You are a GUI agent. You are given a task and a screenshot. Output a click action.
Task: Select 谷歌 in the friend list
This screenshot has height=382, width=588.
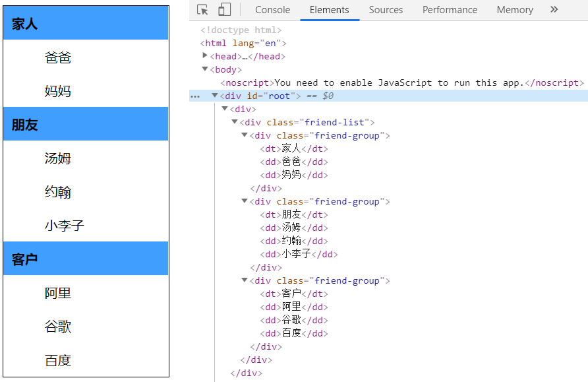coord(58,326)
